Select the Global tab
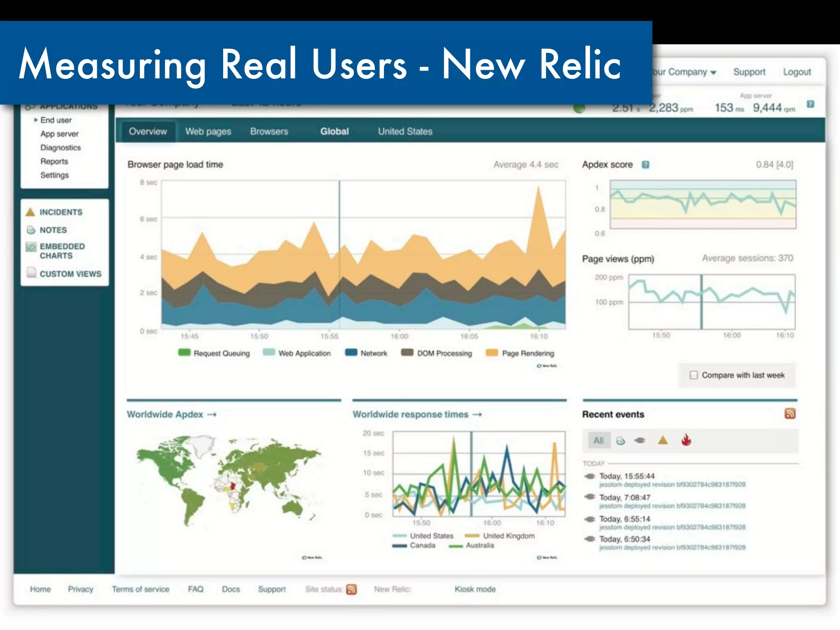Viewport: 840px width, 630px height. pyautogui.click(x=335, y=131)
